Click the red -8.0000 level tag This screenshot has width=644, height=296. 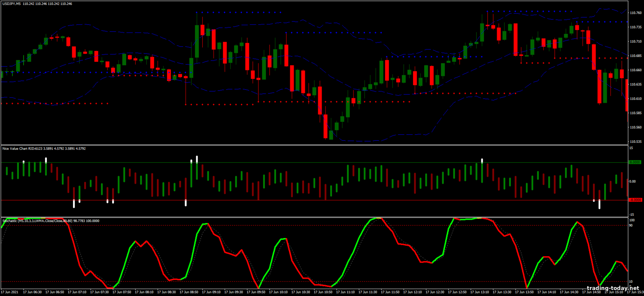(634, 200)
